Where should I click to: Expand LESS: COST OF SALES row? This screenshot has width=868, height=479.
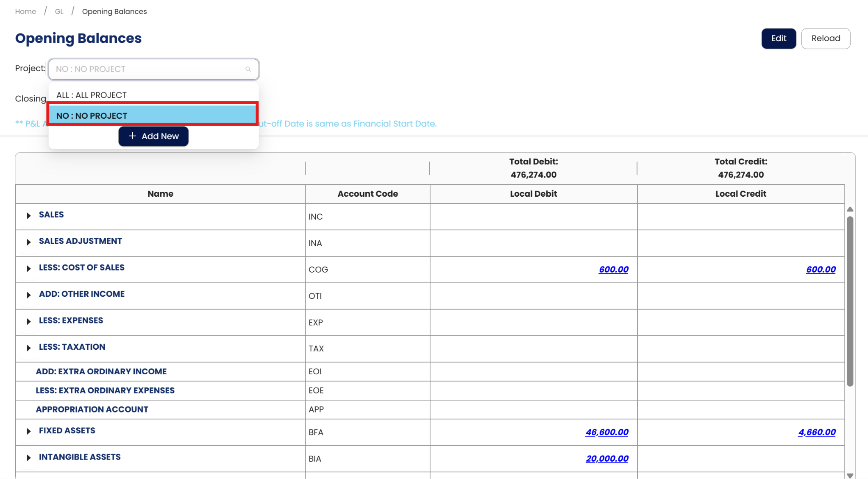[28, 269]
